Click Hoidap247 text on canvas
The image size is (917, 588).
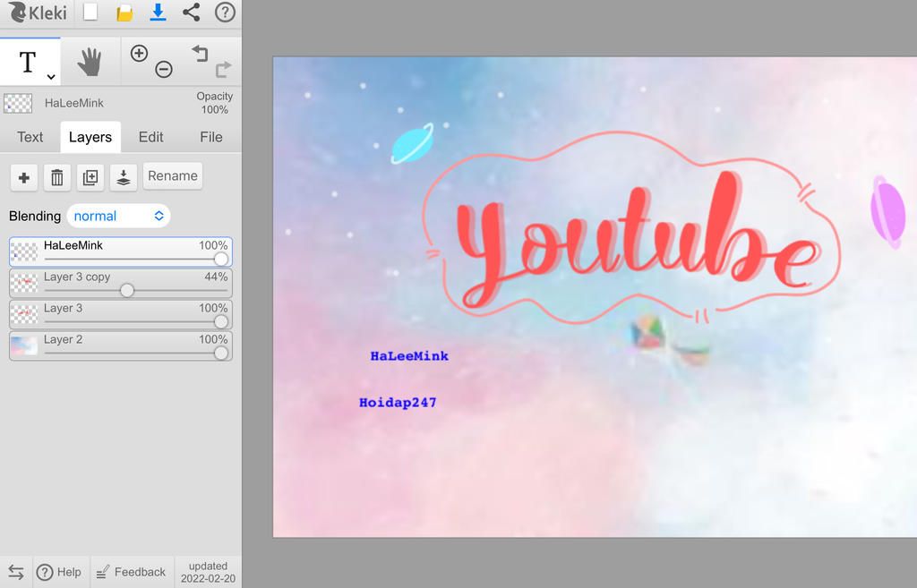pos(398,402)
